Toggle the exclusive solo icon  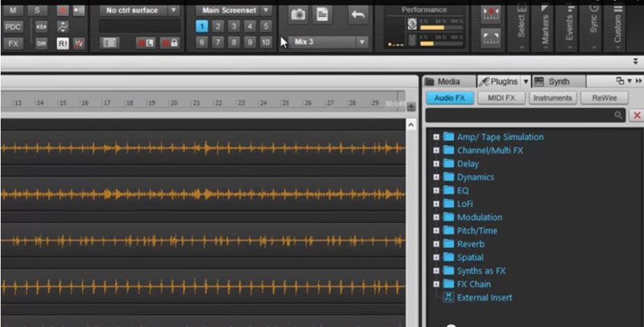[41, 27]
